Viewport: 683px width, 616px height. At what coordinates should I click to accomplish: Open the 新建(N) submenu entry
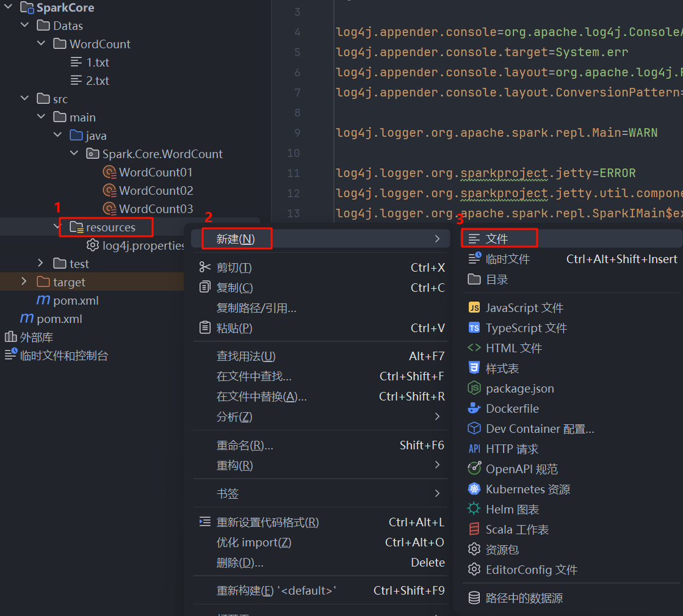(236, 239)
